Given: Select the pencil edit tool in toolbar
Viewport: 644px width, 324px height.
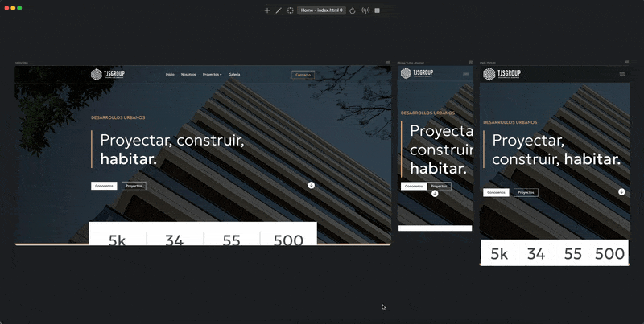Looking at the screenshot, I should 279,10.
